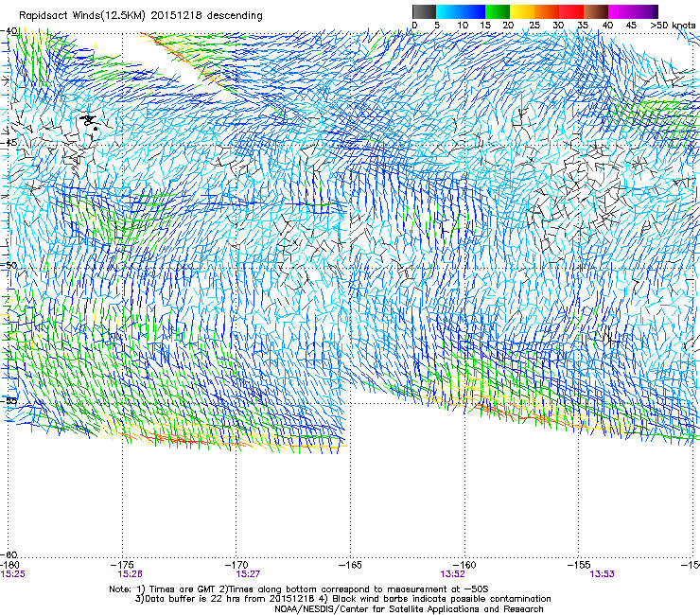This screenshot has height=615, width=700.
Task: Click the '-180' longitude axis label
Action: 9,566
